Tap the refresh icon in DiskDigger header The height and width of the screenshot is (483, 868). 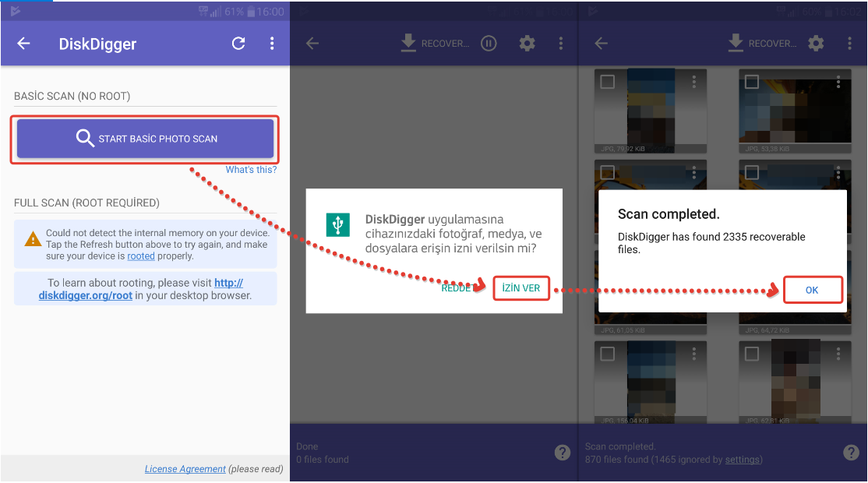pyautogui.click(x=238, y=44)
